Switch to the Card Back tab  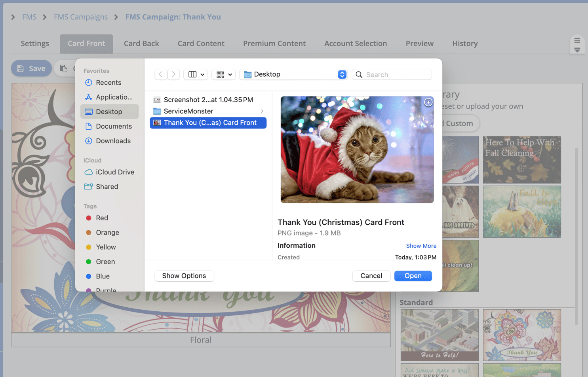141,44
